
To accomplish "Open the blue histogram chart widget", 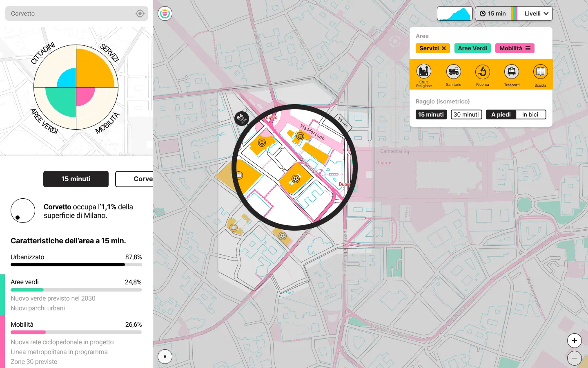I will [454, 13].
